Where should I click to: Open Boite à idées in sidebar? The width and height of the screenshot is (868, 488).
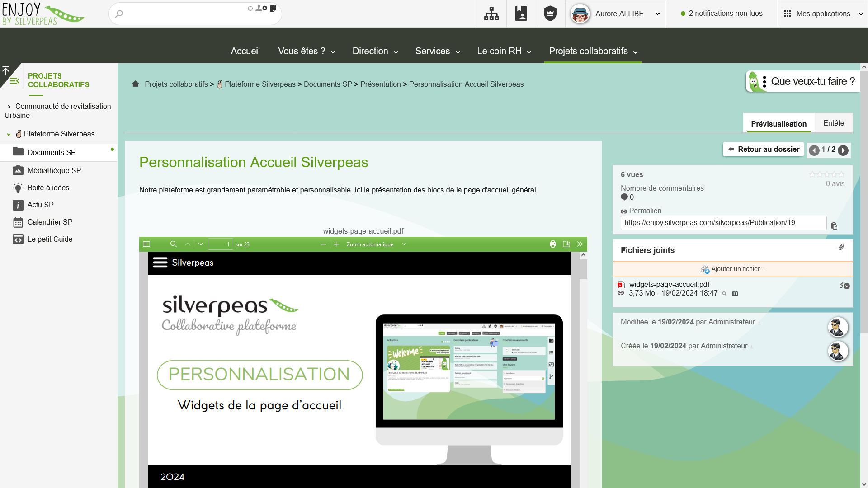coord(48,188)
